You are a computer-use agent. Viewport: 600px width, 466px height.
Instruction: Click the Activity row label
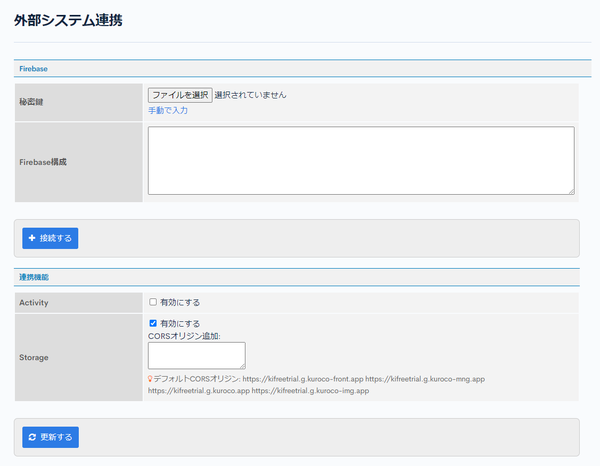pyautogui.click(x=34, y=303)
